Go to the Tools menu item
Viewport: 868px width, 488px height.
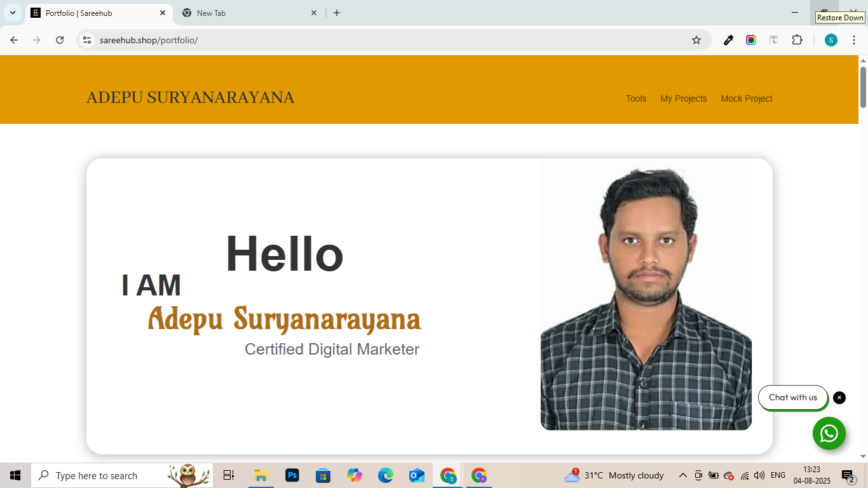coord(635,98)
